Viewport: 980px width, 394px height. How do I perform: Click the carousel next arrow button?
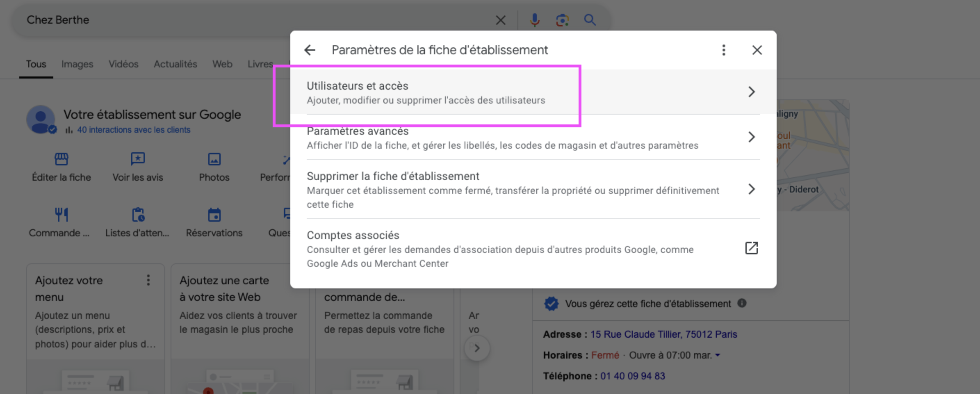(477, 348)
